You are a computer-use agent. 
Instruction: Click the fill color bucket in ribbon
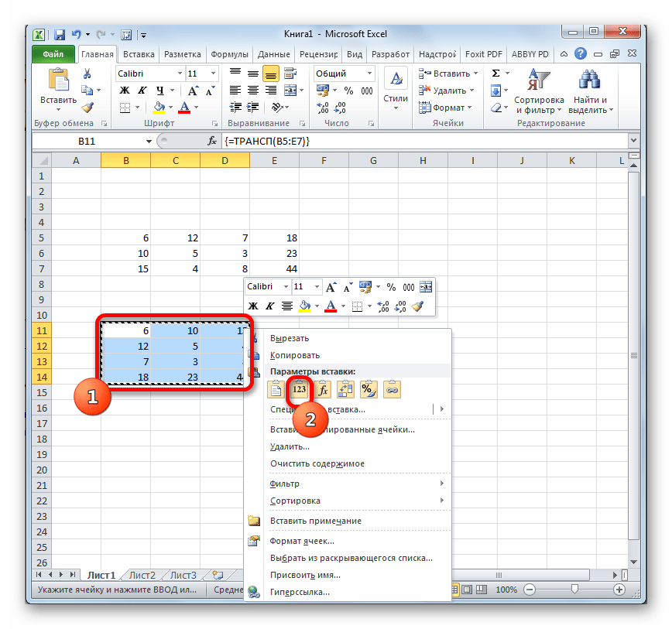tap(159, 108)
